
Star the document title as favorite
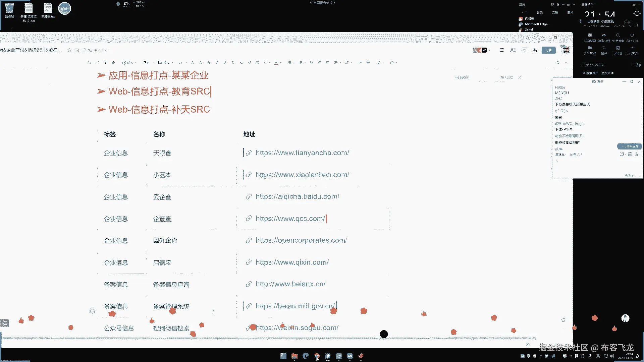(69, 50)
